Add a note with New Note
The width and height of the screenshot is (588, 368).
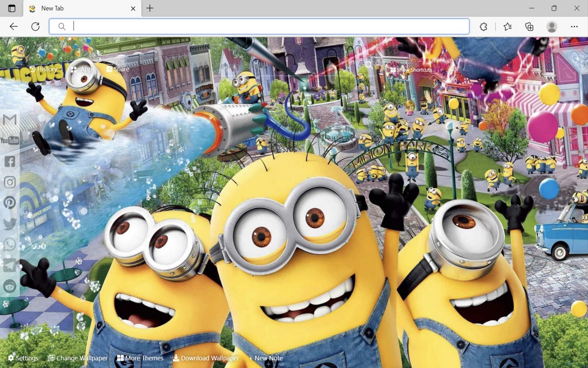(x=266, y=358)
